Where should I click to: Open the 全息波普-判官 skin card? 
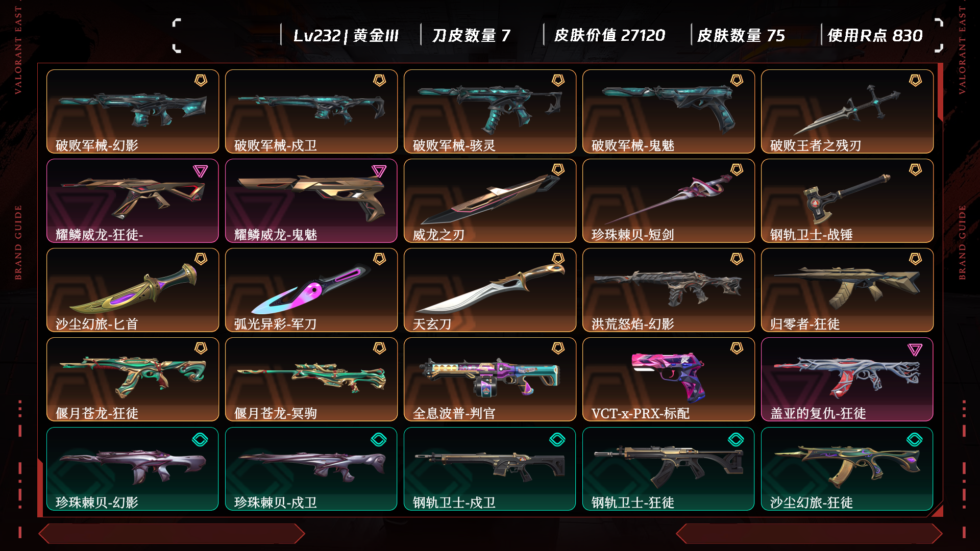pyautogui.click(x=490, y=379)
